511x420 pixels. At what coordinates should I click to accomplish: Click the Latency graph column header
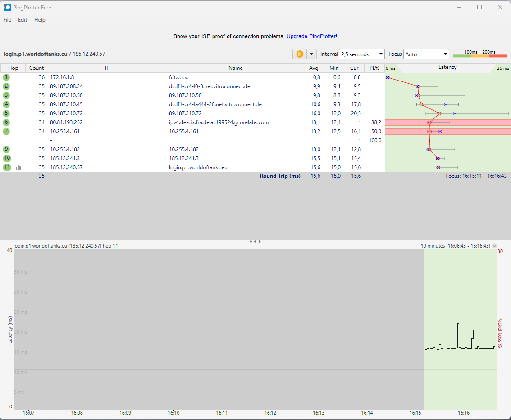pyautogui.click(x=447, y=68)
